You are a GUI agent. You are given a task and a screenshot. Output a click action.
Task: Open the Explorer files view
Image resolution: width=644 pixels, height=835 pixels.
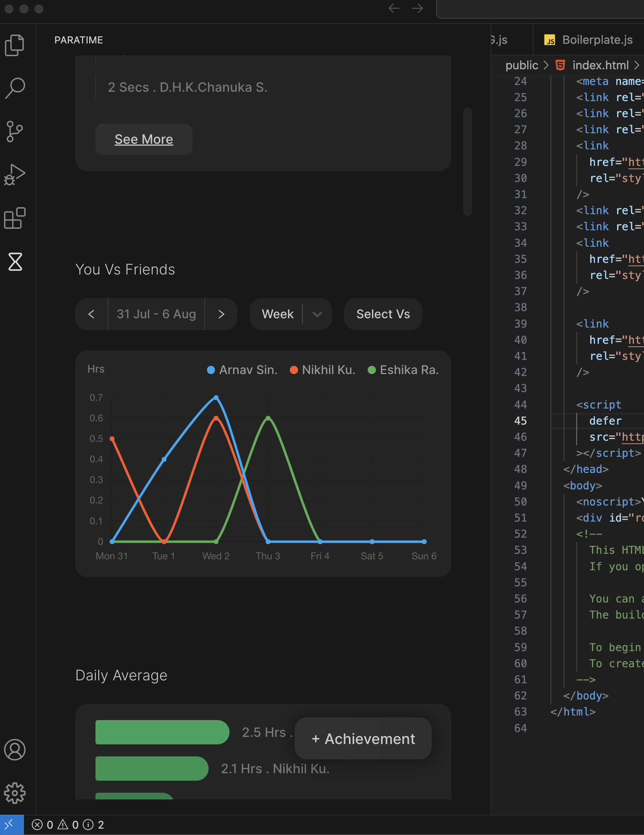(x=15, y=45)
